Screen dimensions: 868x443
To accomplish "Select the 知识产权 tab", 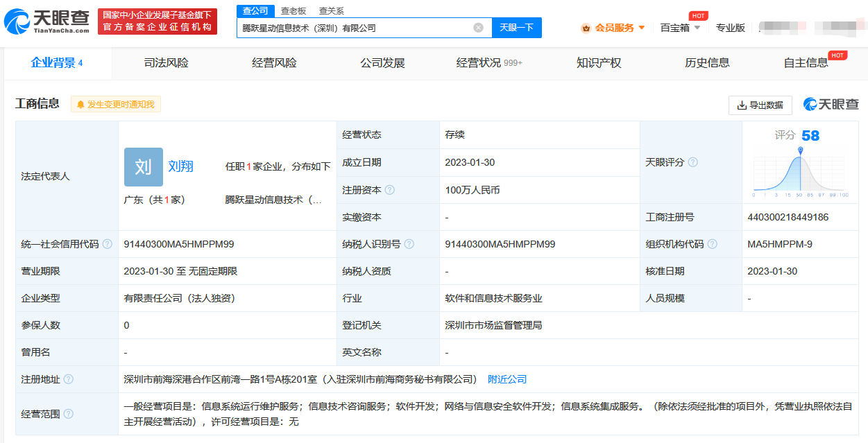I will coord(599,63).
